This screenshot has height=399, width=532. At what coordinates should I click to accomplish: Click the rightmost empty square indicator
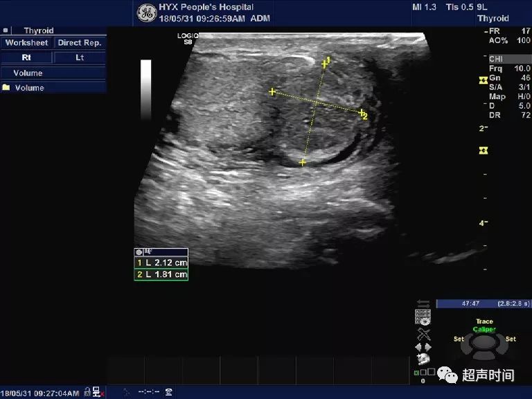432,372
